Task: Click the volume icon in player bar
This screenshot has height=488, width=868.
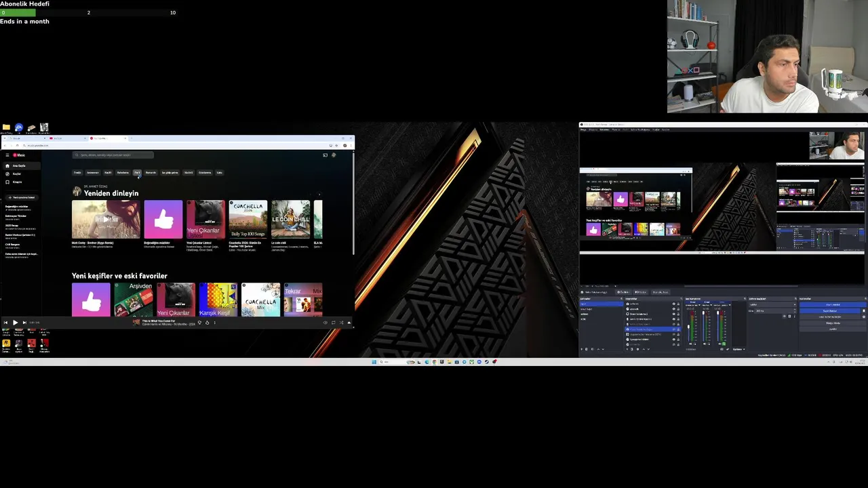Action: click(x=325, y=323)
